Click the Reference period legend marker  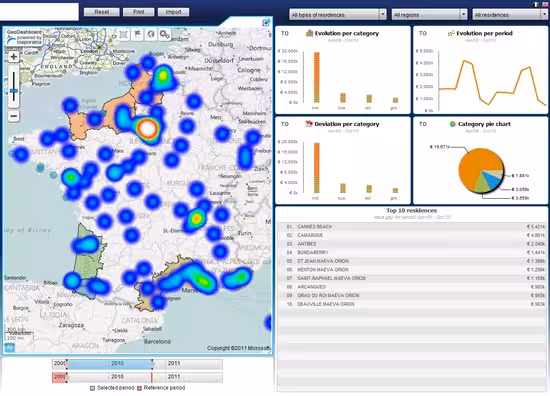click(139, 388)
